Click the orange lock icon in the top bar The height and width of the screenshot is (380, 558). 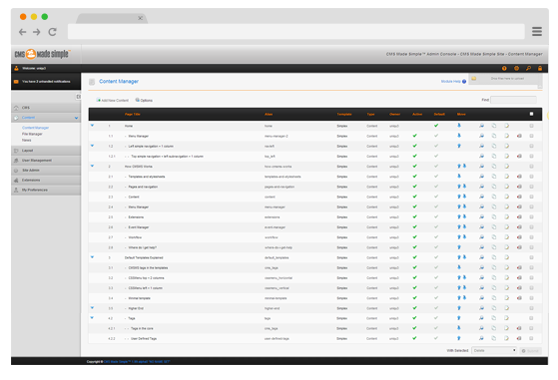pos(540,68)
